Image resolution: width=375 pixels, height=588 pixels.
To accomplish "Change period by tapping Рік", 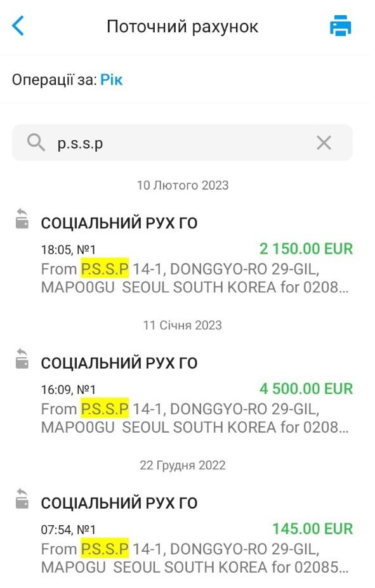I will click(112, 80).
